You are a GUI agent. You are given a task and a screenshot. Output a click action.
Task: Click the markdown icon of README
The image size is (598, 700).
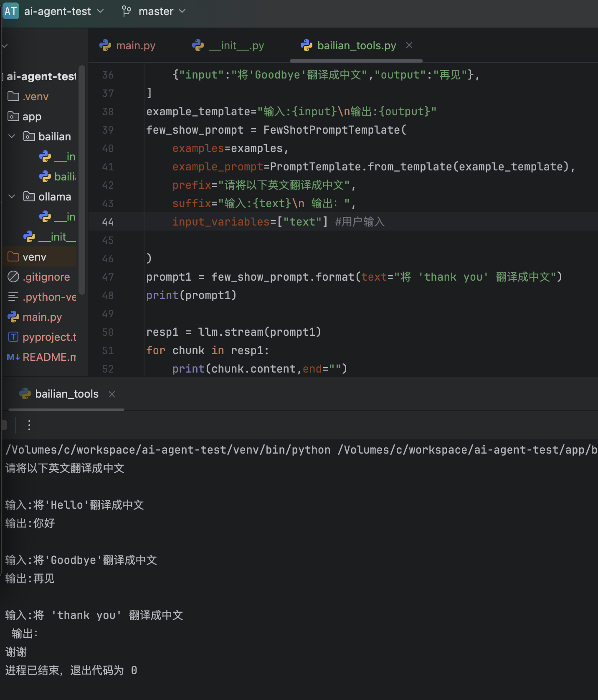[13, 357]
